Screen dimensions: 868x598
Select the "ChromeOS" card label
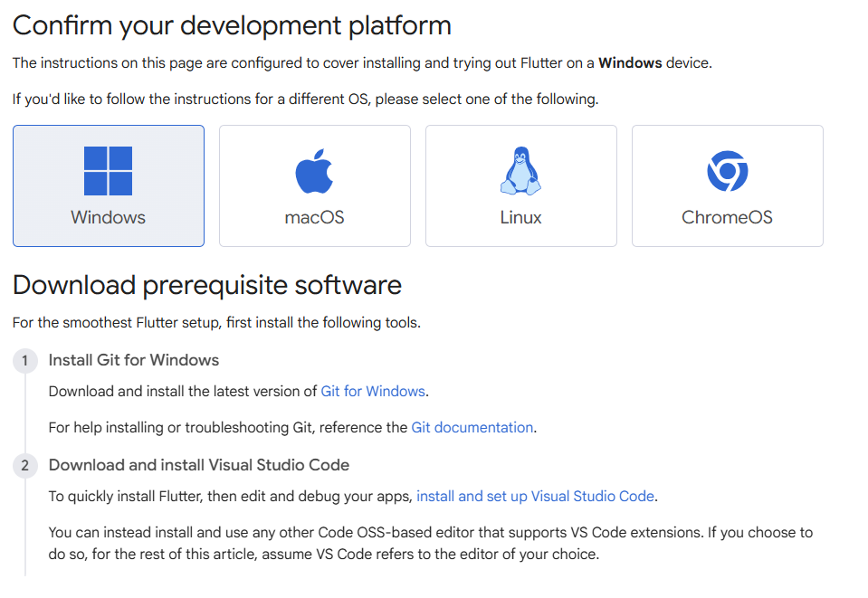pos(727,218)
